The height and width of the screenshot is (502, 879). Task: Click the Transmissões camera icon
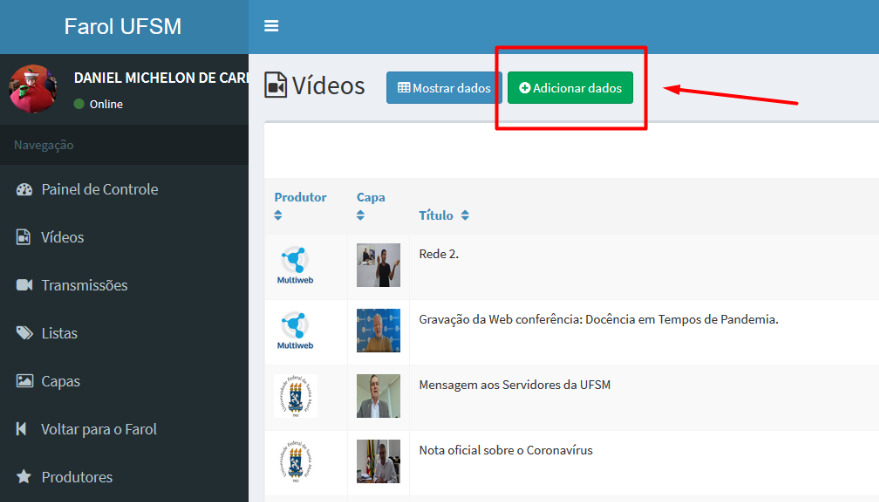tap(24, 286)
